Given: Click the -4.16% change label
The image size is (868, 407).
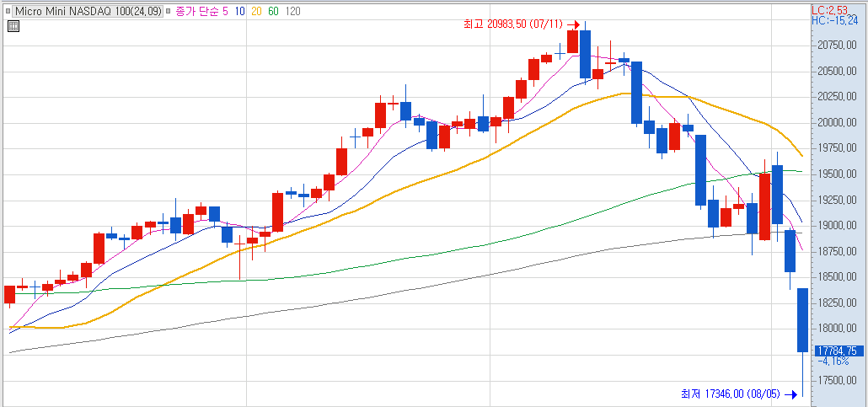Looking at the screenshot, I should (833, 361).
